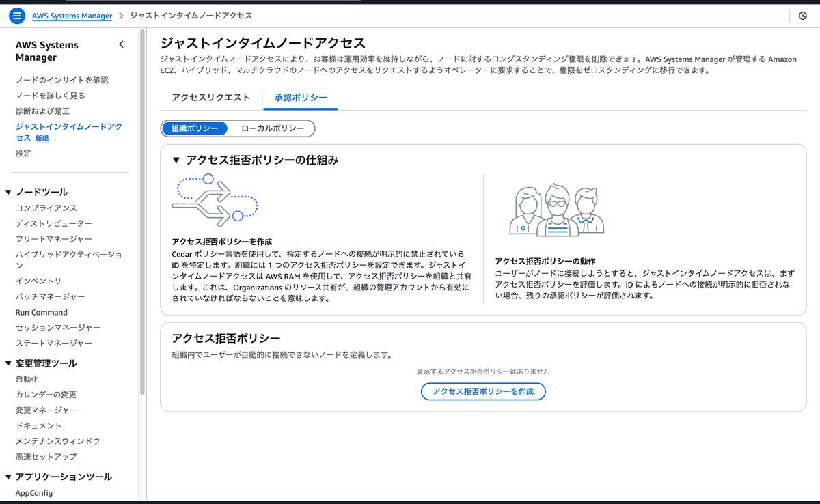
Task: Click the three people illustration
Action: pos(557,210)
